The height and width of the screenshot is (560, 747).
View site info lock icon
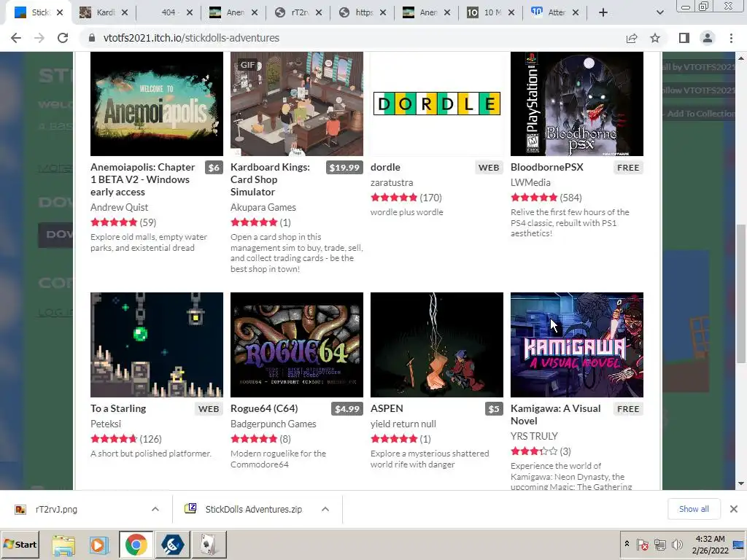click(x=92, y=38)
